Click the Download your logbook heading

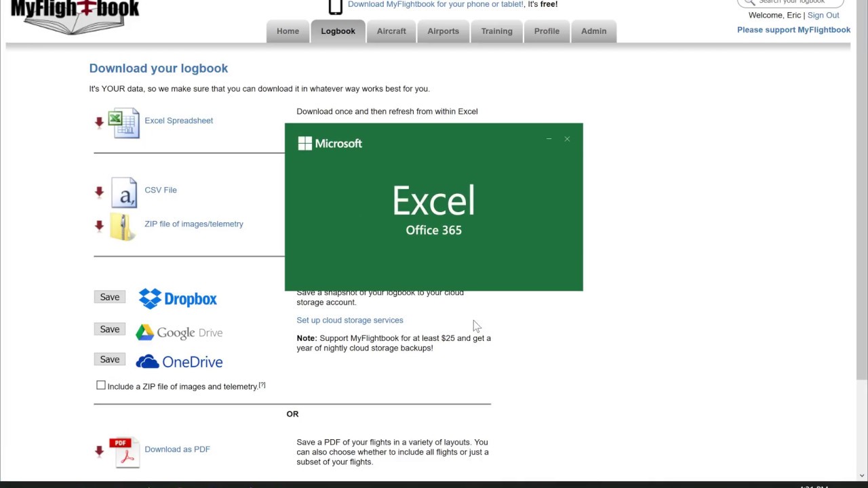[158, 68]
